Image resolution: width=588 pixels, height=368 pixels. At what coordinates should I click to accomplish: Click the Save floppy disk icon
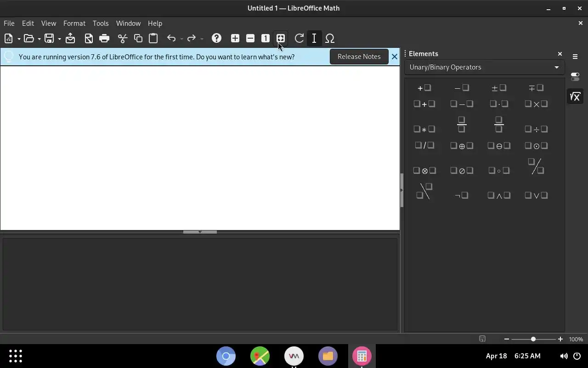(x=49, y=39)
